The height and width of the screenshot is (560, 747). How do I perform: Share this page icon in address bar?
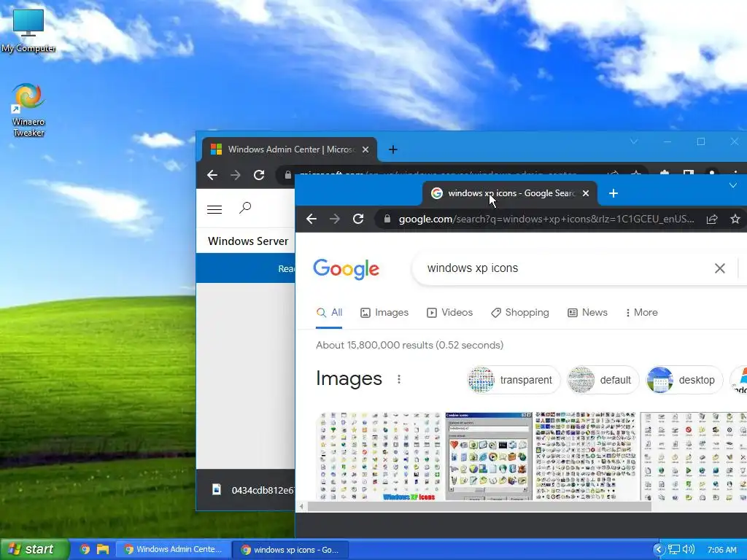[x=712, y=219]
